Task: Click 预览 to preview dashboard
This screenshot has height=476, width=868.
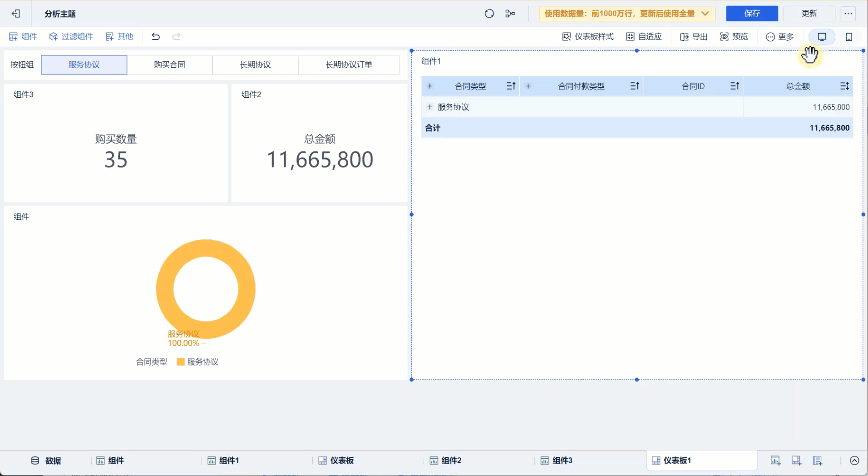Action: pos(734,37)
